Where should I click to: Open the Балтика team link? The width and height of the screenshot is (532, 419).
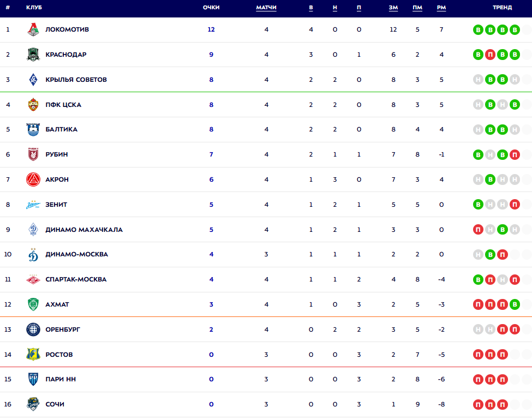(61, 130)
